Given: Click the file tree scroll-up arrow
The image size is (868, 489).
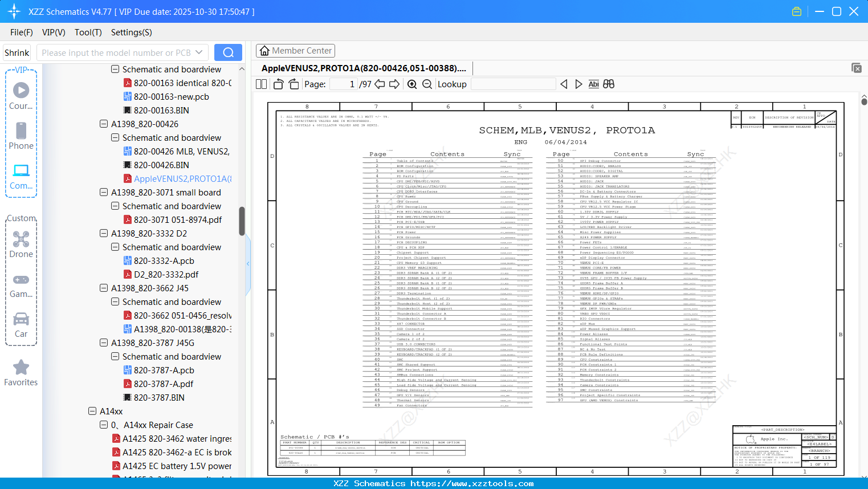Looking at the screenshot, I should pos(242,69).
